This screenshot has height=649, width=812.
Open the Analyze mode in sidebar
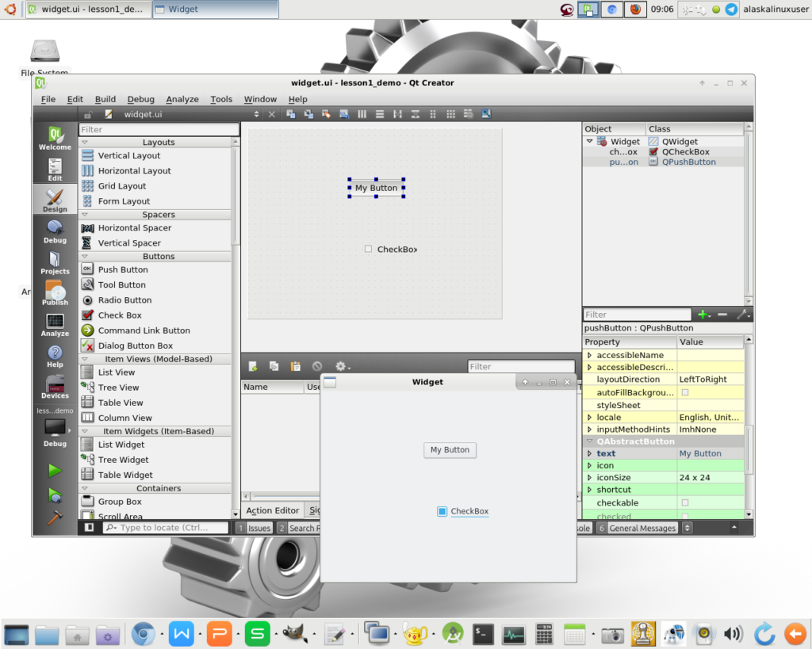pos(55,325)
